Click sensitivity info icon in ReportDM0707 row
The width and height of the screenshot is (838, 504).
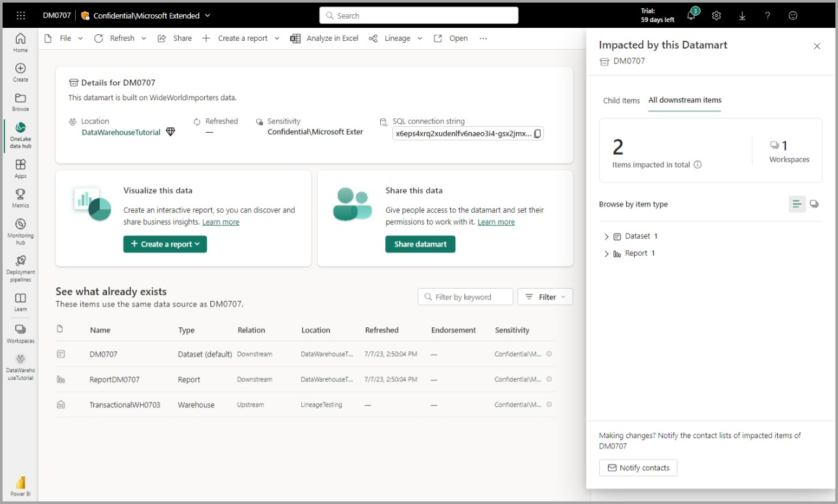point(549,379)
